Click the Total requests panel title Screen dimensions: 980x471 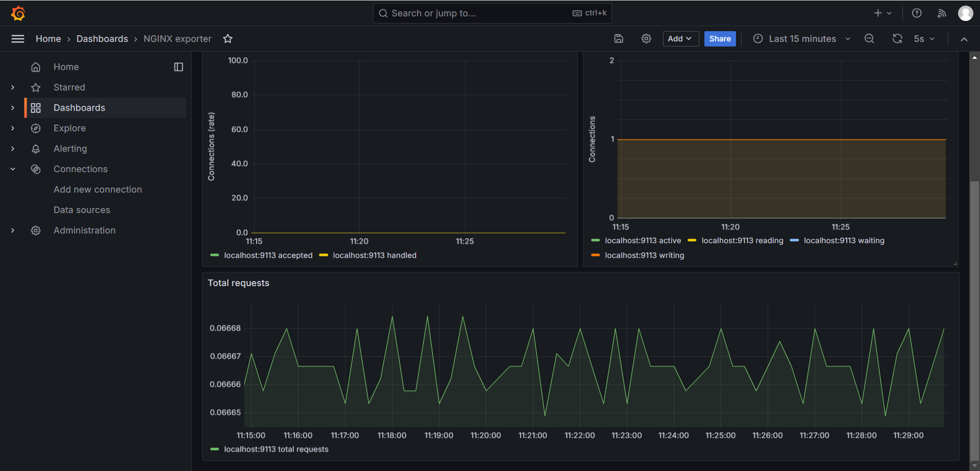(x=238, y=283)
